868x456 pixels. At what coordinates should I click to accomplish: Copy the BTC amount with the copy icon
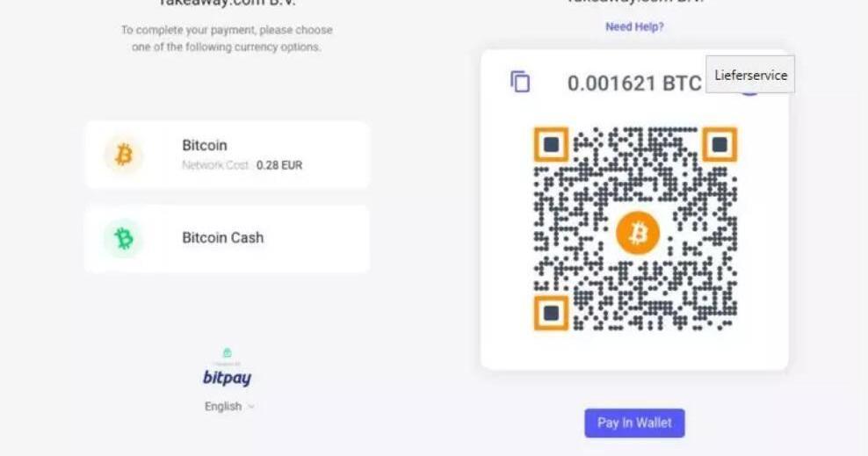(520, 82)
